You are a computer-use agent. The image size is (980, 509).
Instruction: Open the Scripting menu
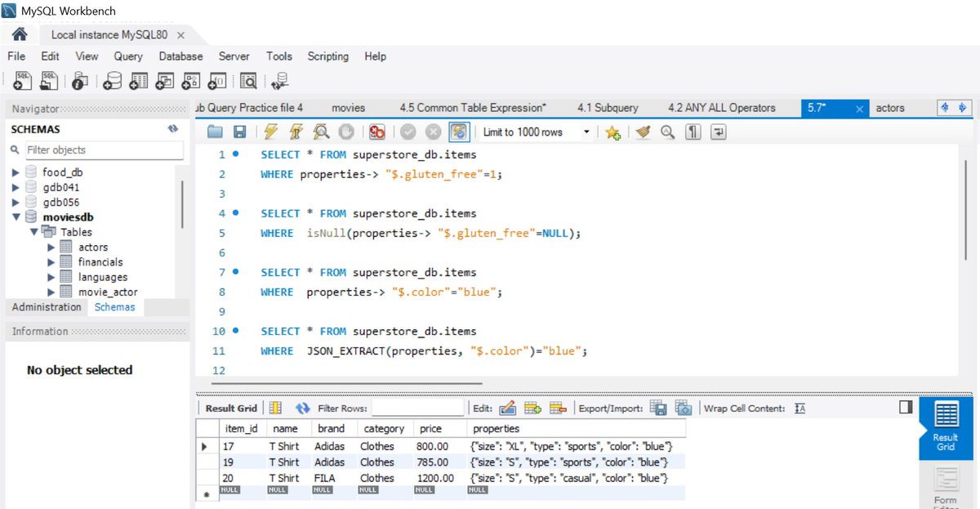point(327,56)
